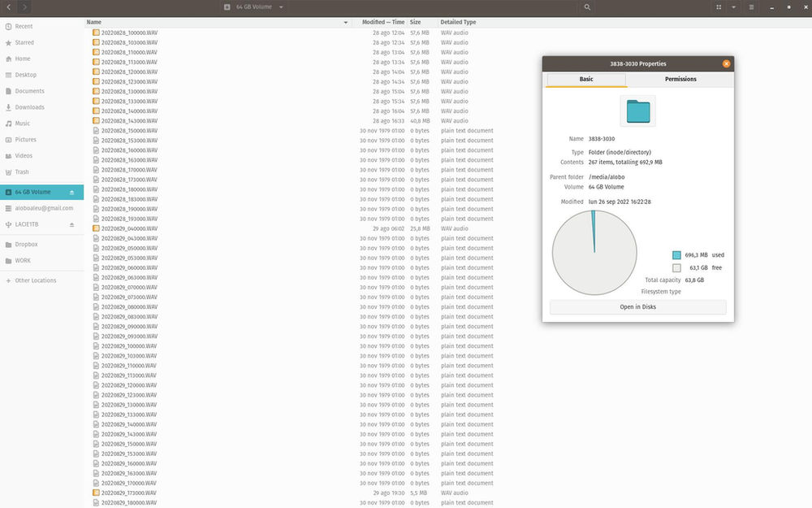This screenshot has height=508, width=812.
Task: Open search with the magnifier icon
Action: click(x=586, y=7)
